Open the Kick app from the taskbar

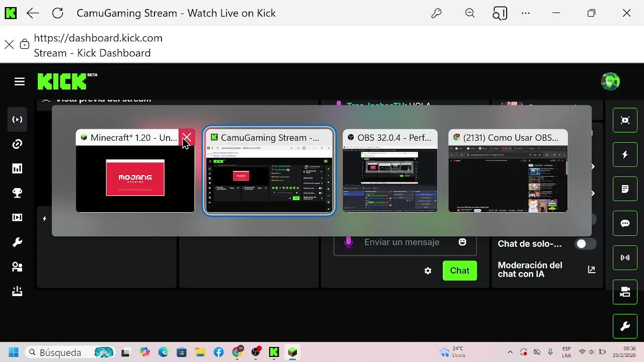point(274,352)
